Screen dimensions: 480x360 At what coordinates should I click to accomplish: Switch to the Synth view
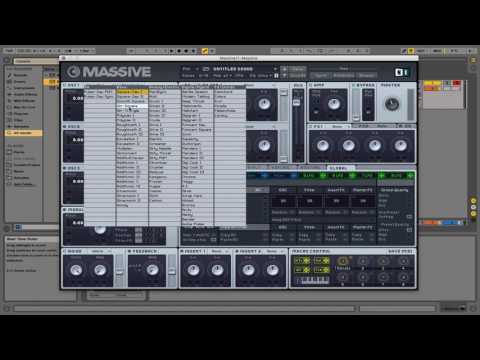(x=320, y=76)
